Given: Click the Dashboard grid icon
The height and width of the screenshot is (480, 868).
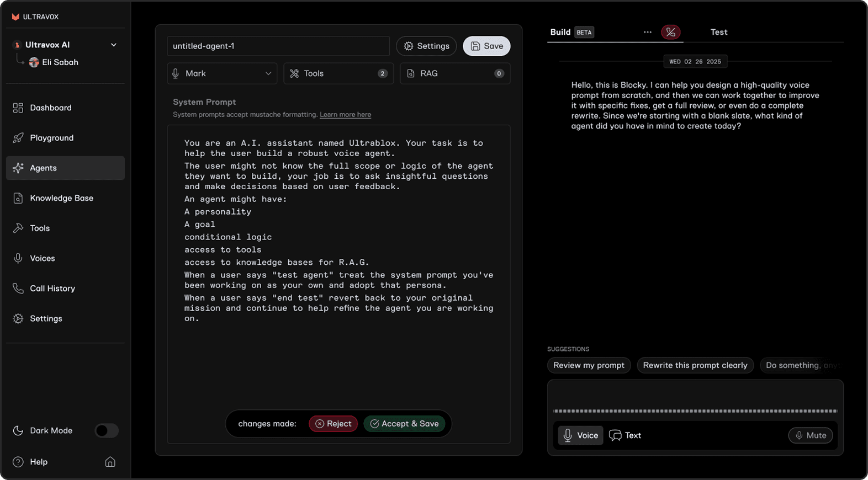Looking at the screenshot, I should coord(18,108).
